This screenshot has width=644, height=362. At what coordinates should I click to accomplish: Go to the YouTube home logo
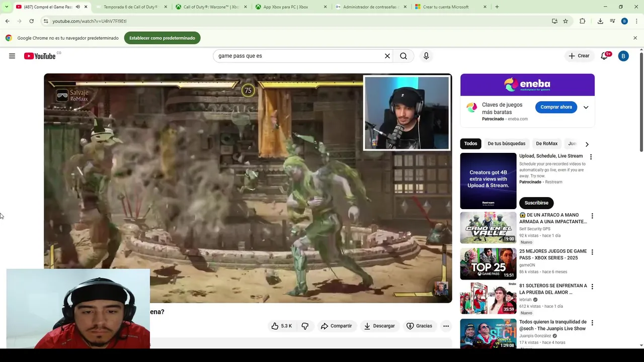click(40, 56)
